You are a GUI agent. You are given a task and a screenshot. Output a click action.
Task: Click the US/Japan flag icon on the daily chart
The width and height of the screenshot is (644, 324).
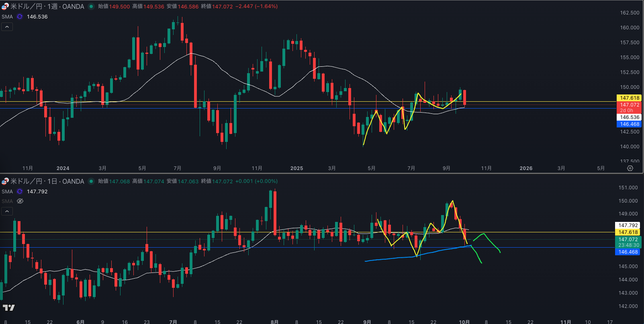click(x=5, y=181)
